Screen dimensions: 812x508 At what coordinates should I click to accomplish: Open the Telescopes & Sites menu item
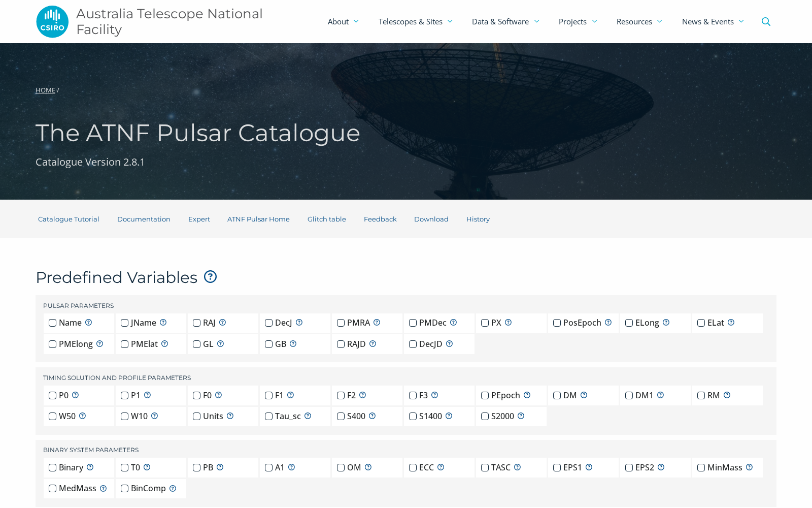tap(411, 21)
